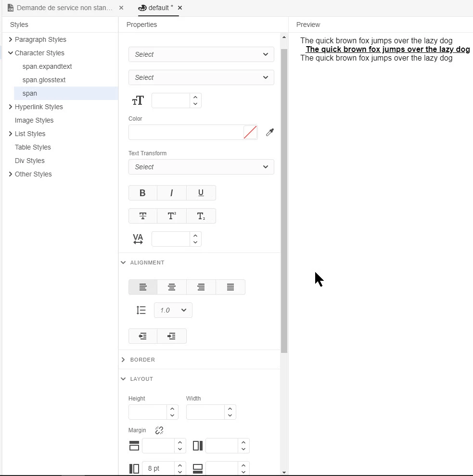Expand List Styles tree node

tap(11, 134)
